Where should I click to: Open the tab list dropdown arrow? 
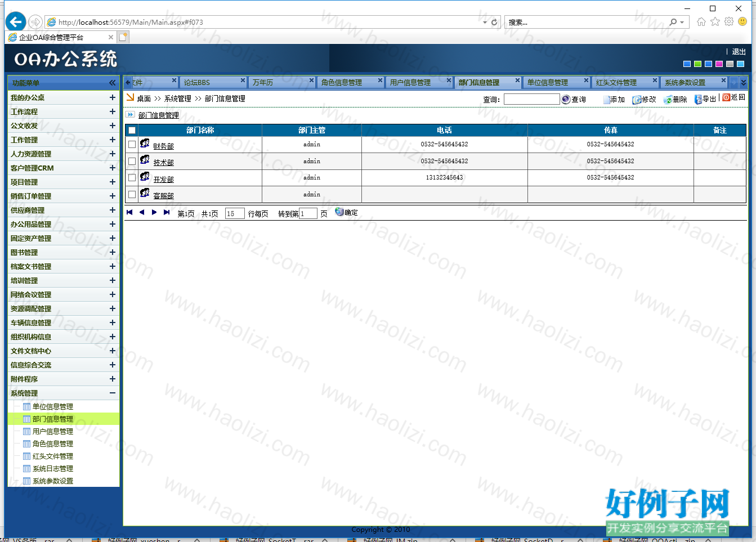coord(743,82)
